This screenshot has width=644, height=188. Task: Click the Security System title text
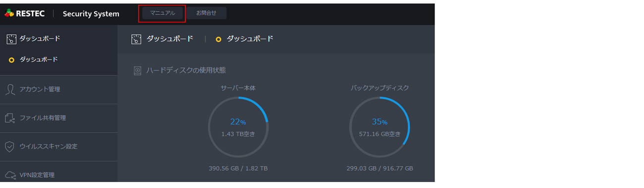pos(91,14)
